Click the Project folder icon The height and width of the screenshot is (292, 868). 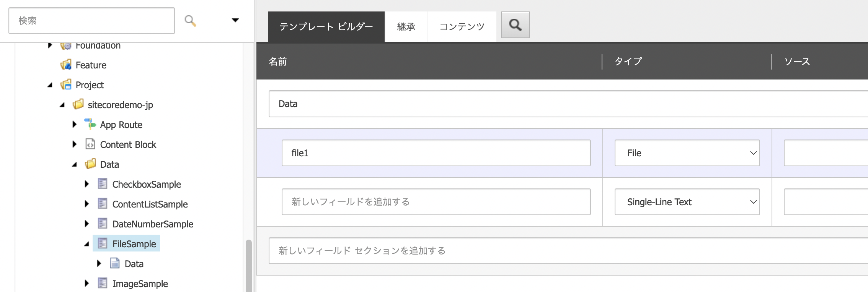(x=66, y=84)
